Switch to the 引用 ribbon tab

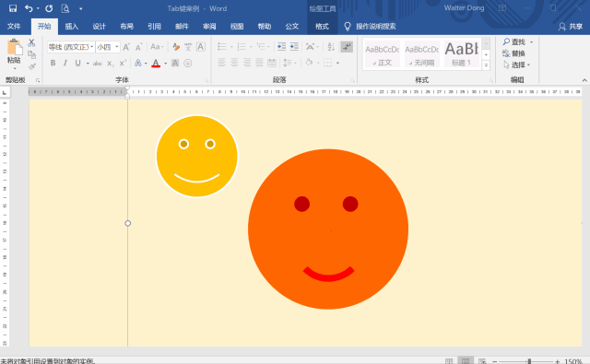(x=154, y=27)
